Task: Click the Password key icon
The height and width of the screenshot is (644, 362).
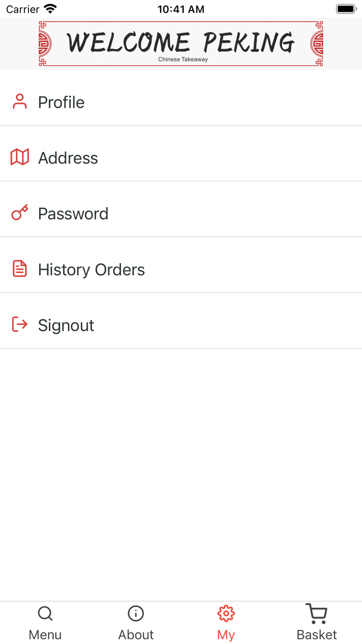Action: pyautogui.click(x=20, y=213)
